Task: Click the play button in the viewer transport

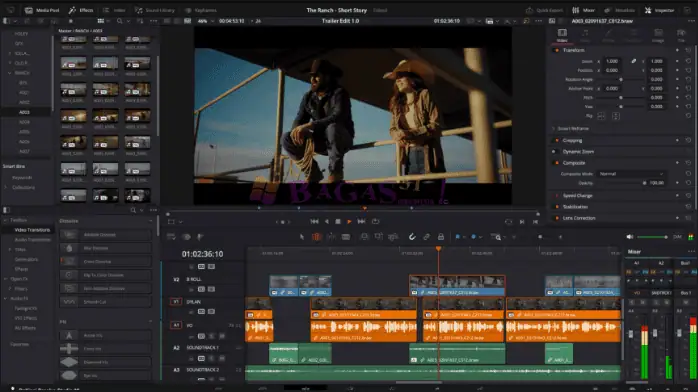Action: [349, 222]
